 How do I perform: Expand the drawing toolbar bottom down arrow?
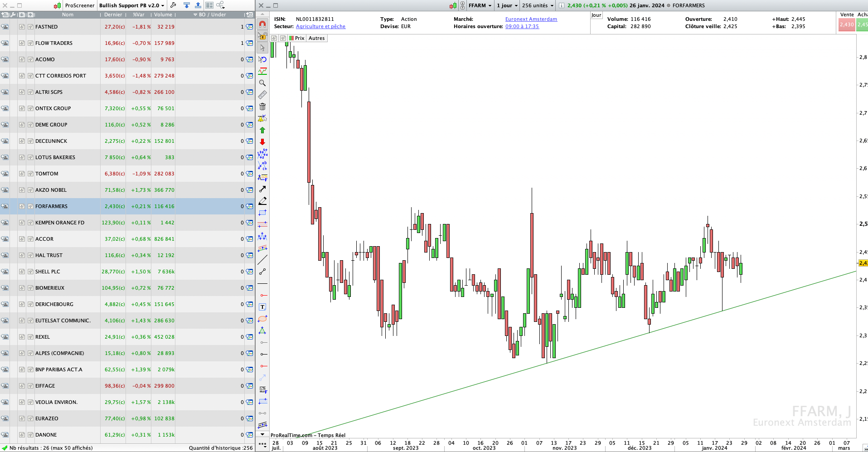click(x=262, y=434)
